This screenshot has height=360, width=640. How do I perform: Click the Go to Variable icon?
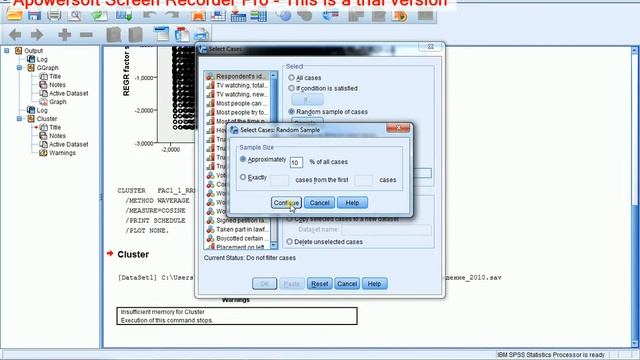238,16
